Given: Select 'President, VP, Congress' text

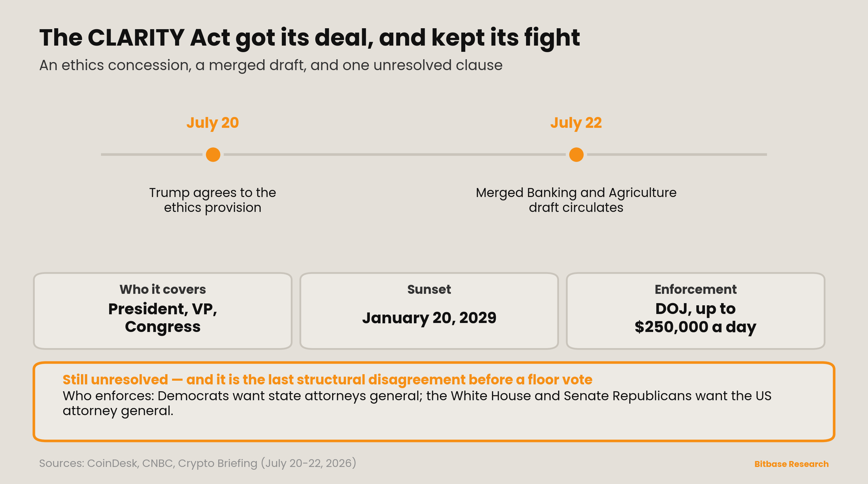Looking at the screenshot, I should pyautogui.click(x=163, y=318).
